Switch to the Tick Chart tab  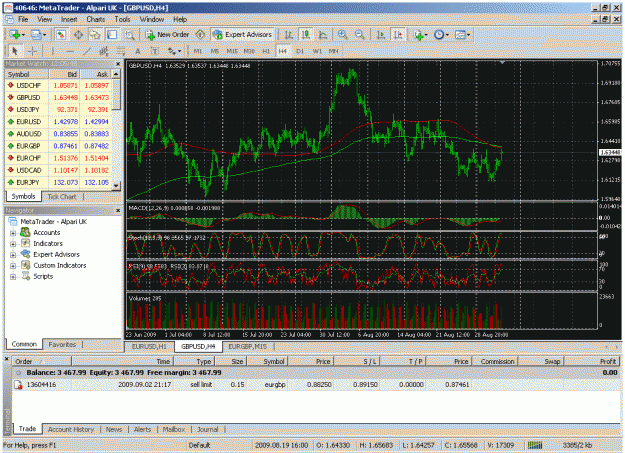coord(62,197)
